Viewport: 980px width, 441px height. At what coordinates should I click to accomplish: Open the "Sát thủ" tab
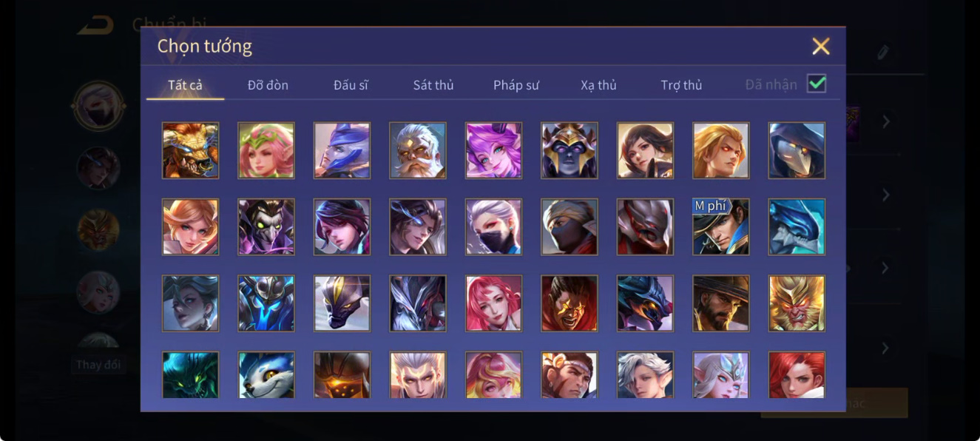point(433,85)
